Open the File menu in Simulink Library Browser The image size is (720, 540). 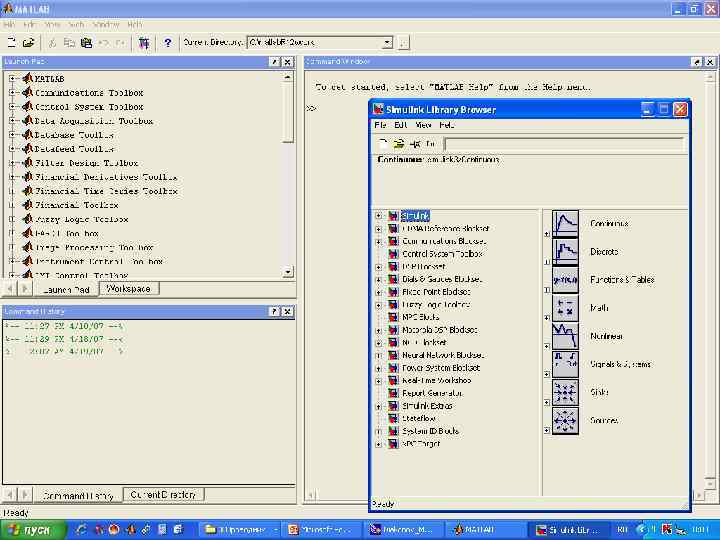[x=380, y=126]
